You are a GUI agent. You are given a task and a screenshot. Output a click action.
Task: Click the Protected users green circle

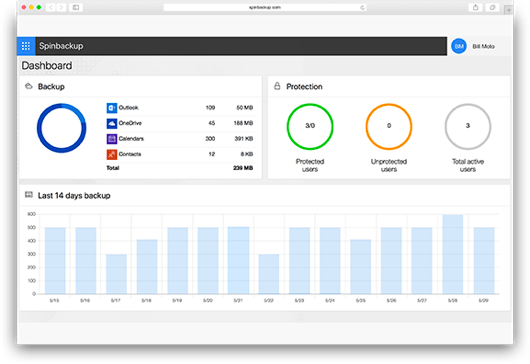[x=310, y=126]
